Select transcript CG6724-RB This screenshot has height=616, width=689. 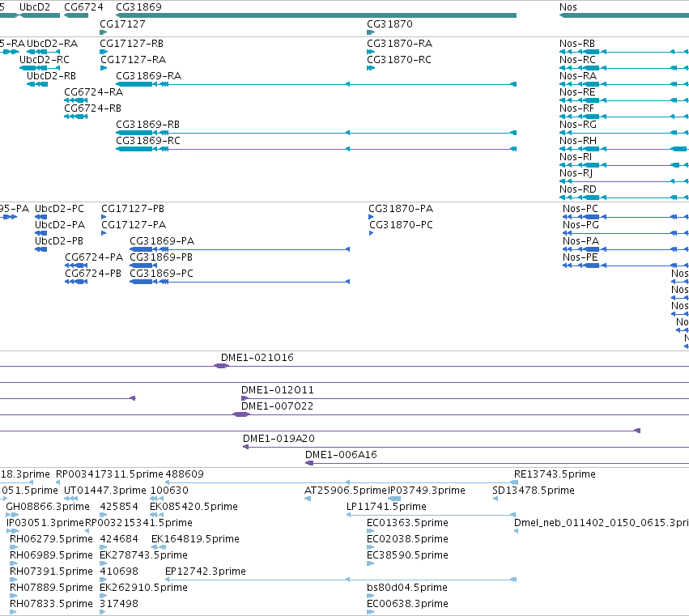pos(92,108)
